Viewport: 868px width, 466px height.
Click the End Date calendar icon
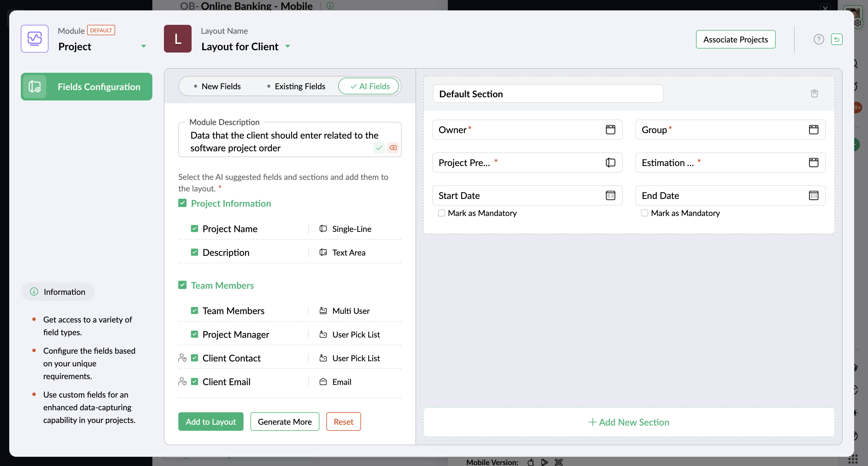813,195
